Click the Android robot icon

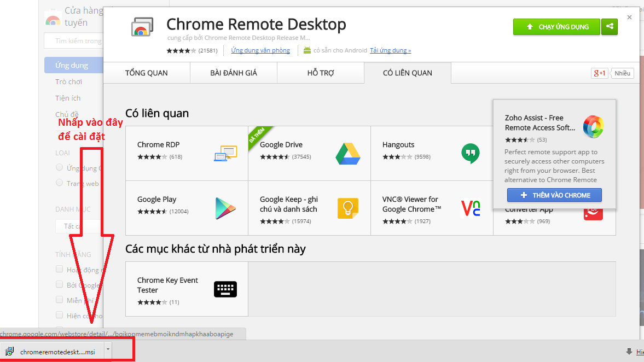tap(307, 50)
